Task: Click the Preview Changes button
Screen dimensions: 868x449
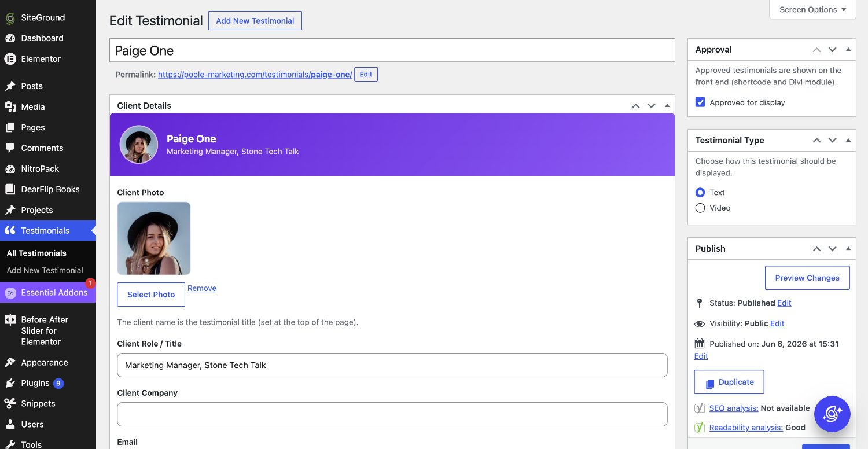Action: 807,278
